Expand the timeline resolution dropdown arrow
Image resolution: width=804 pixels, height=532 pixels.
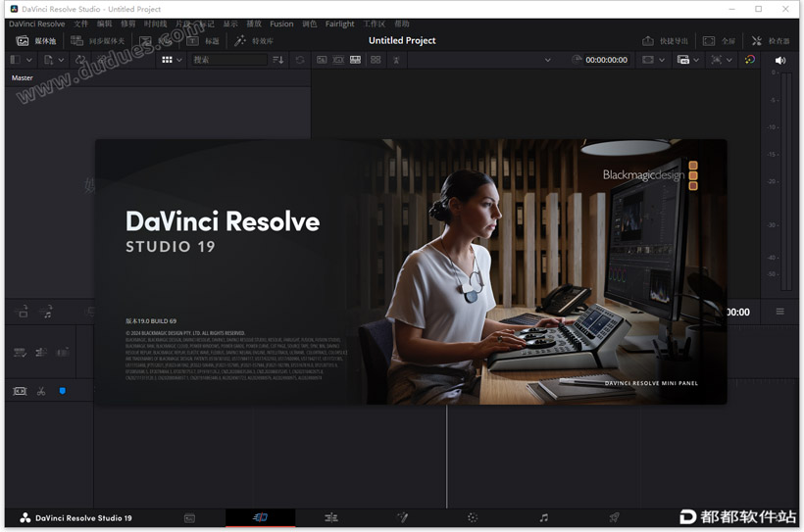696,60
